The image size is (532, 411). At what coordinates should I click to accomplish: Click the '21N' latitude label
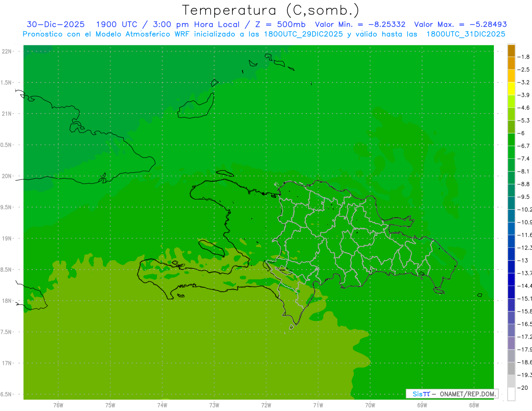[7, 114]
